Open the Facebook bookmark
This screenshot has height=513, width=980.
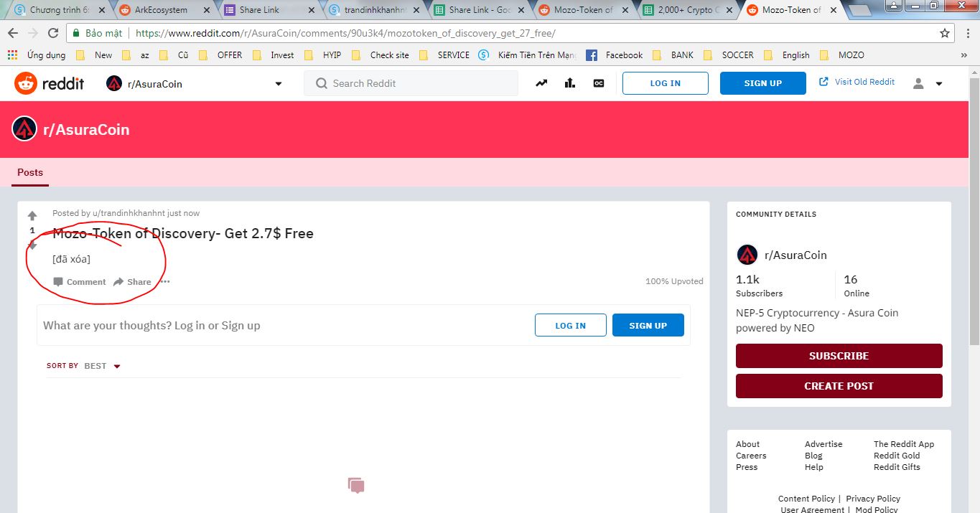(615, 55)
